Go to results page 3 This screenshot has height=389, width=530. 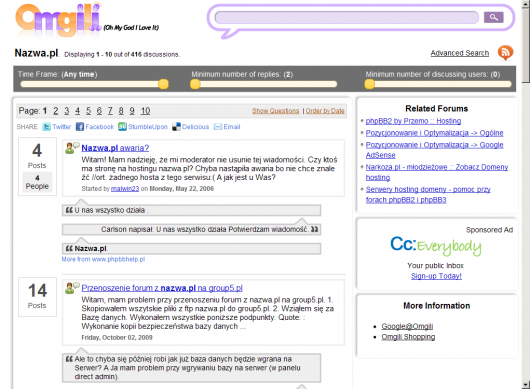coord(67,111)
